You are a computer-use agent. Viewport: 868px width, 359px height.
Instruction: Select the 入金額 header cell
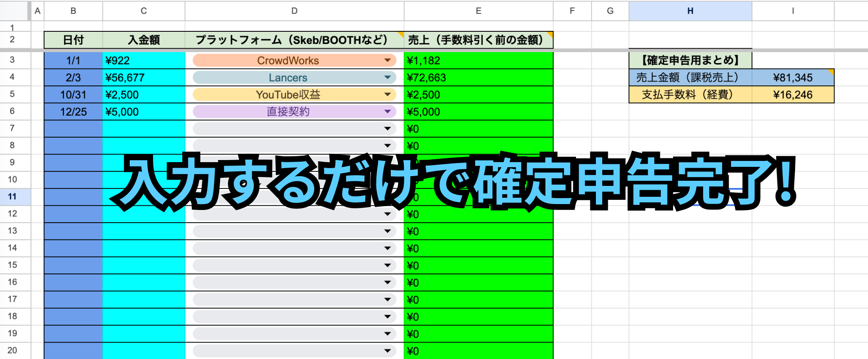144,40
